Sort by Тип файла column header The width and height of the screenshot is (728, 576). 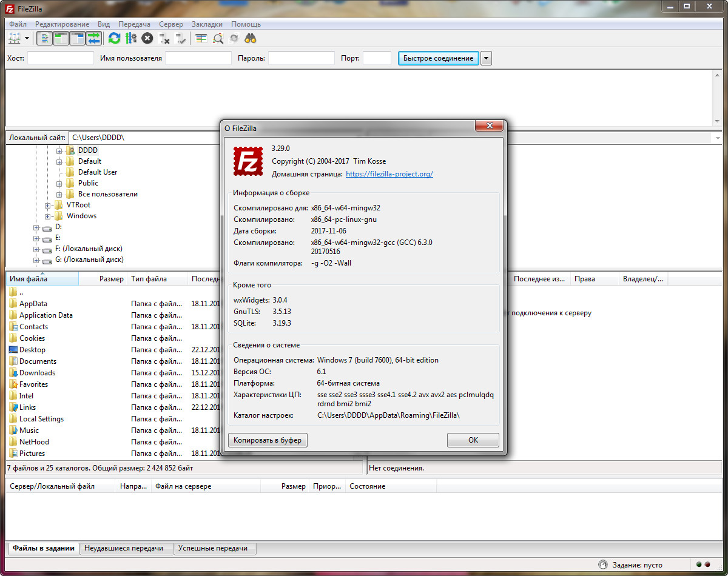click(158, 279)
